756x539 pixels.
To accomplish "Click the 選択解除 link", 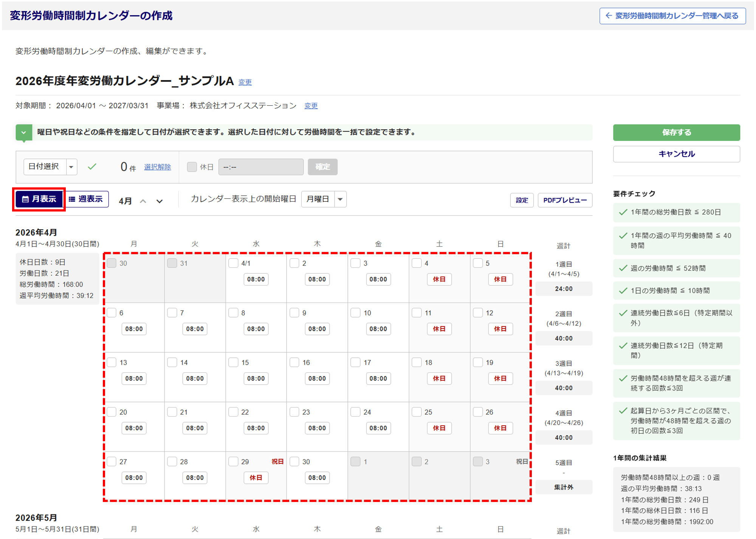I will 157,167.
